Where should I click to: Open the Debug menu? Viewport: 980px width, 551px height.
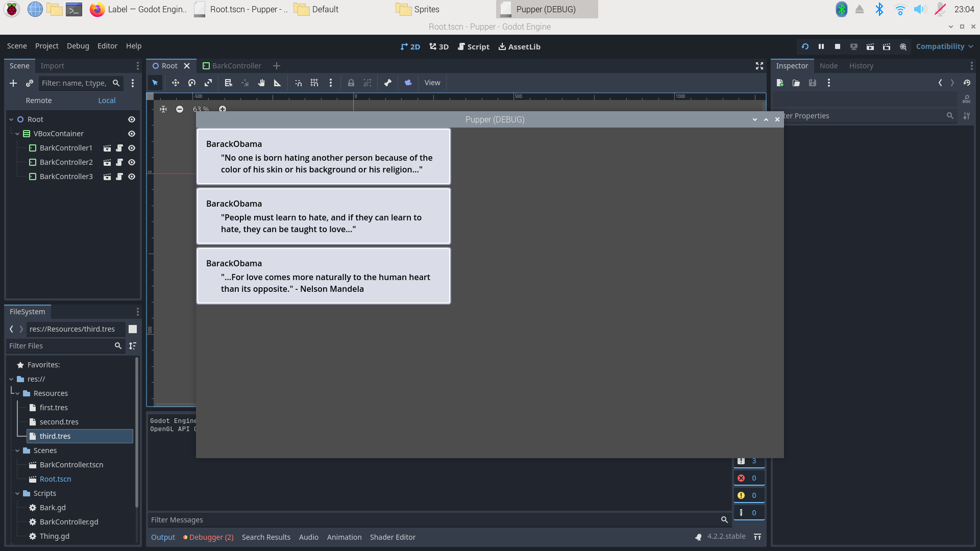(x=78, y=46)
